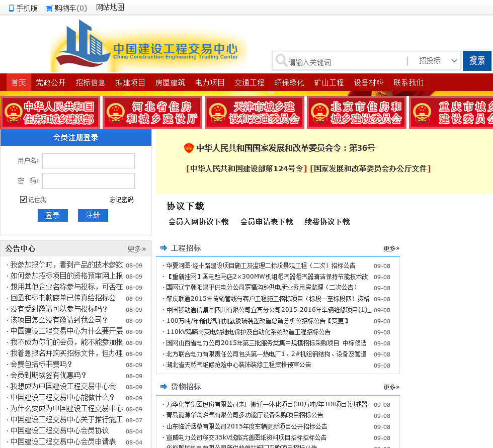Click the magnifier icon in search box

[x=281, y=60]
